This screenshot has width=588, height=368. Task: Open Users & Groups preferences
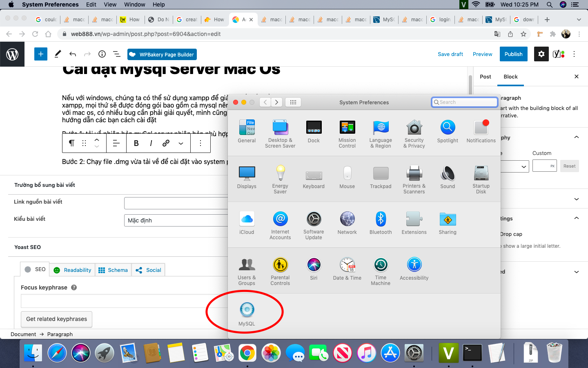(247, 271)
